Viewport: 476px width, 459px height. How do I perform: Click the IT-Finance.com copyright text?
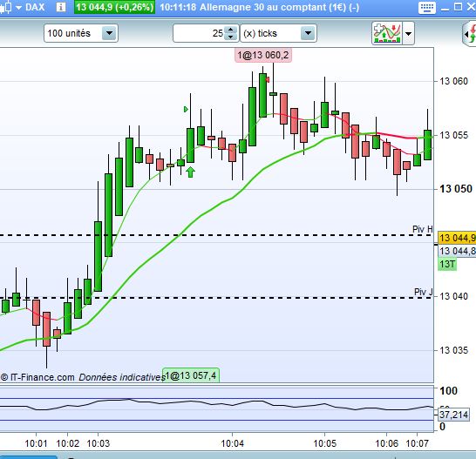point(37,377)
